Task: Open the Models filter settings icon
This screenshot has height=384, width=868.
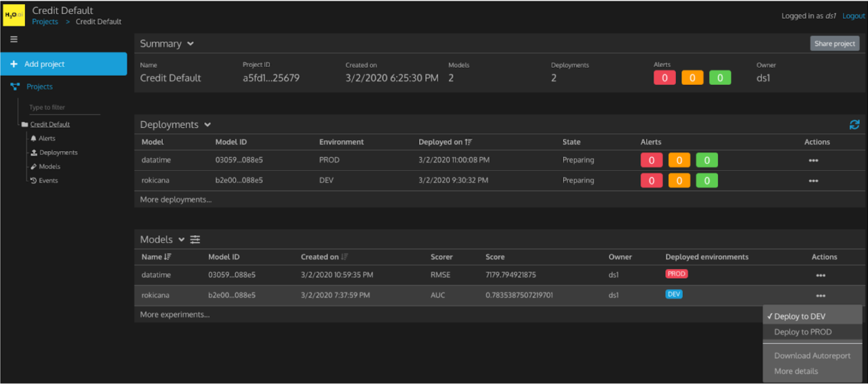Action: [195, 240]
